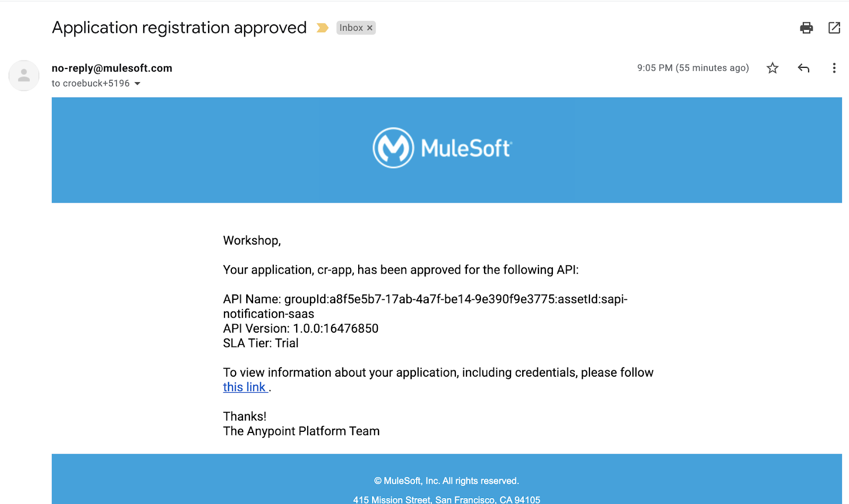Viewport: 849px width, 504px height.
Task: Click the MuleSoft copyright footer text
Action: (446, 481)
